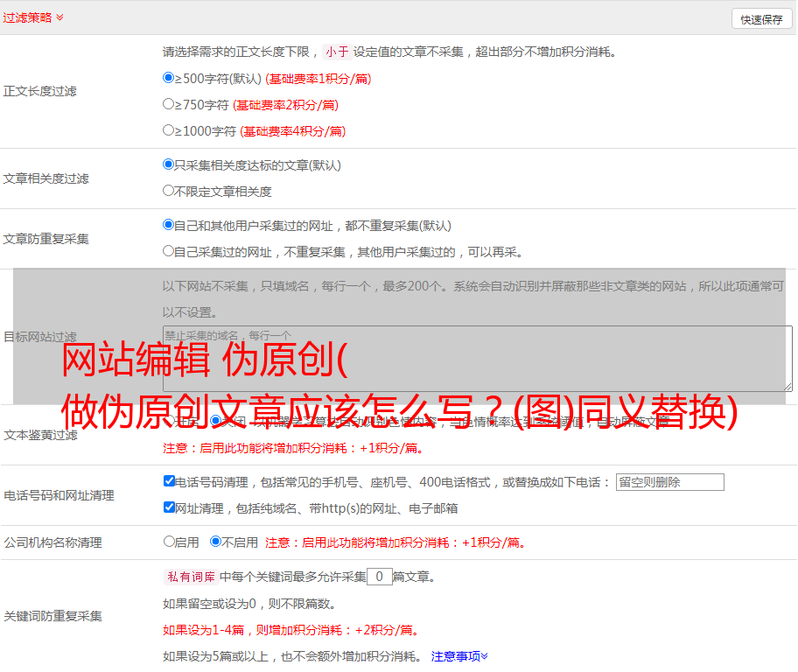Image resolution: width=798 pixels, height=672 pixels.
Task: Choose 自己采集过的网址 no-repeat option
Action: click(x=169, y=251)
